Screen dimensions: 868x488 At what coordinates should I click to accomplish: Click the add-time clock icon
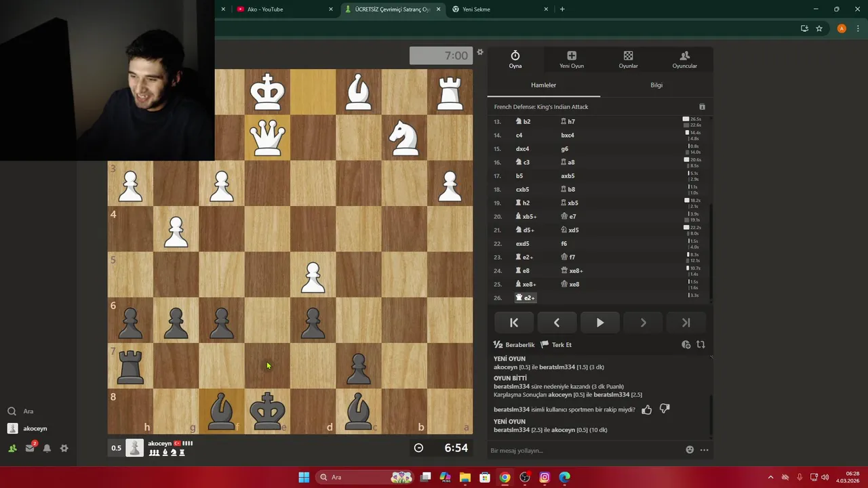coord(686,345)
